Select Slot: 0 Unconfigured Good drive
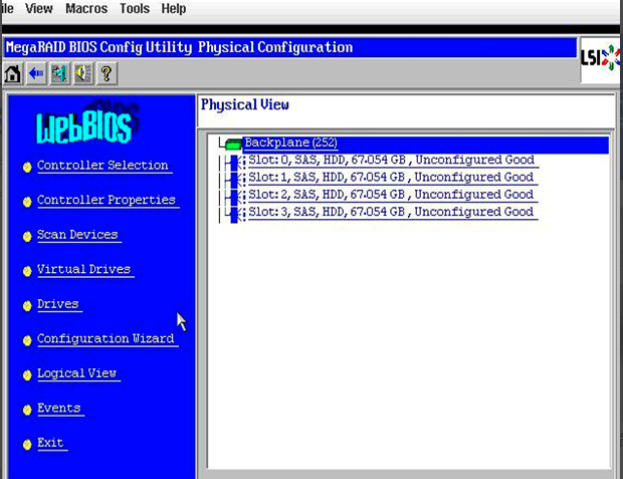The width and height of the screenshot is (623, 479). click(391, 160)
